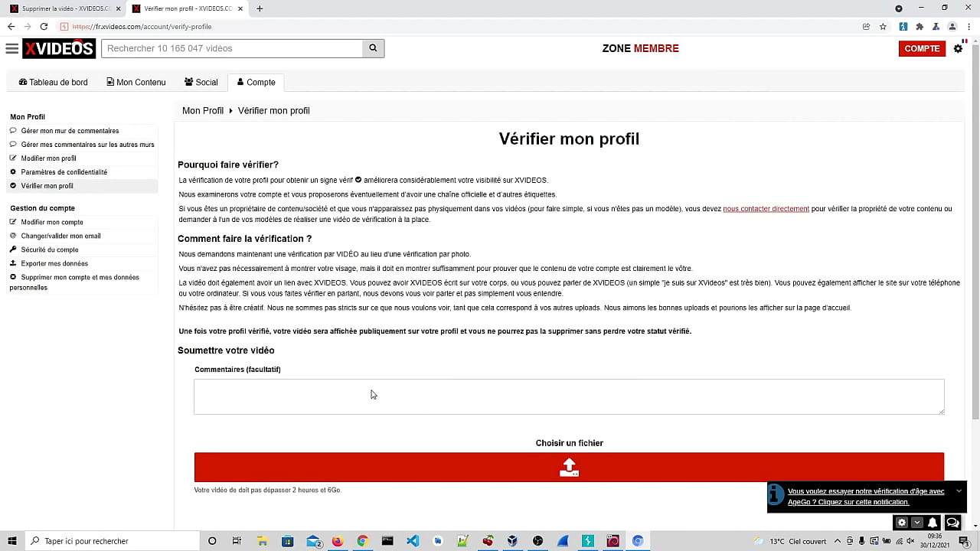This screenshot has width=980, height=551.
Task: Click the search magnifier button
Action: (373, 48)
